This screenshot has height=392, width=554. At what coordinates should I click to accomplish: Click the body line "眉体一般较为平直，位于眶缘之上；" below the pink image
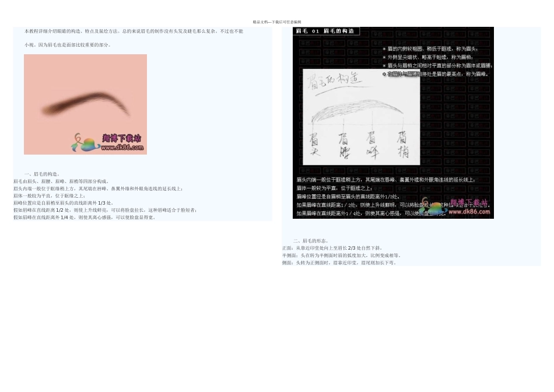[x=50, y=196]
